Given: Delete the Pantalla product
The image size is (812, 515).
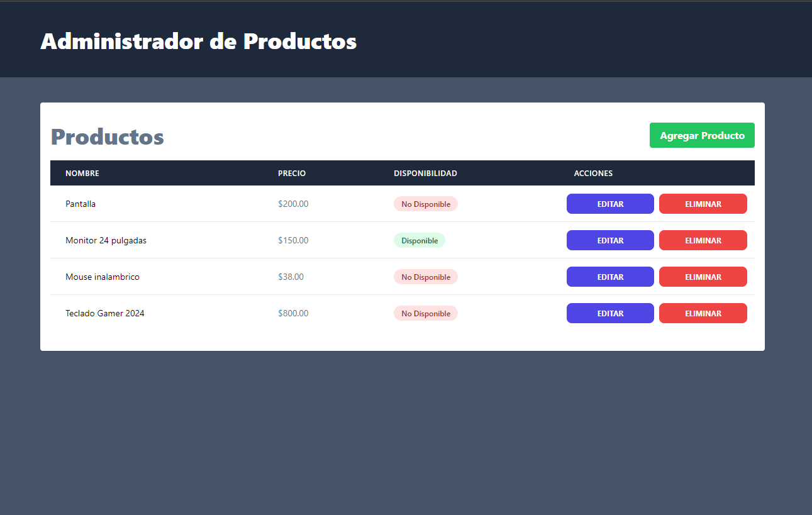Looking at the screenshot, I should pyautogui.click(x=703, y=204).
